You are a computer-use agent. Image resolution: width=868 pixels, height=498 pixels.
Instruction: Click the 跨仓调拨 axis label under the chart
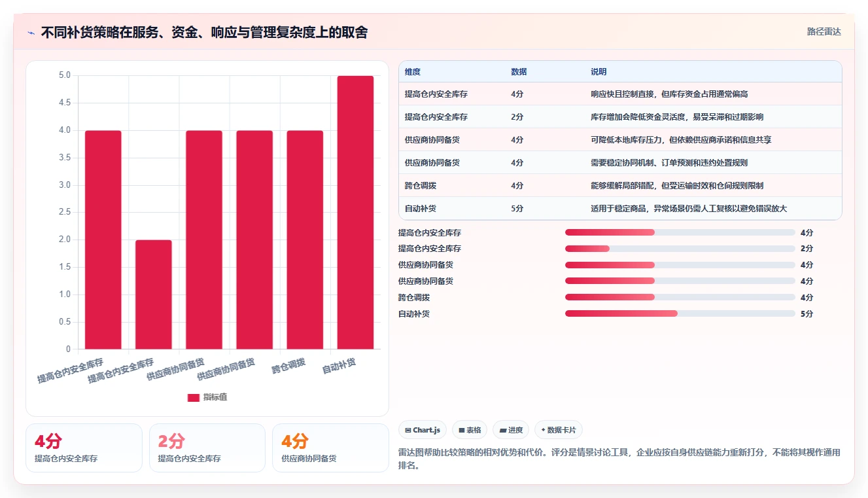(288, 366)
